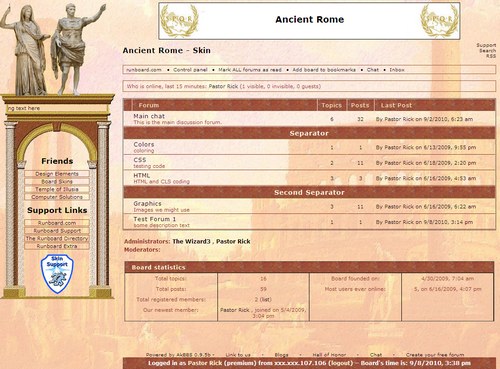
Task: Click the Last Post column header
Action: click(396, 105)
